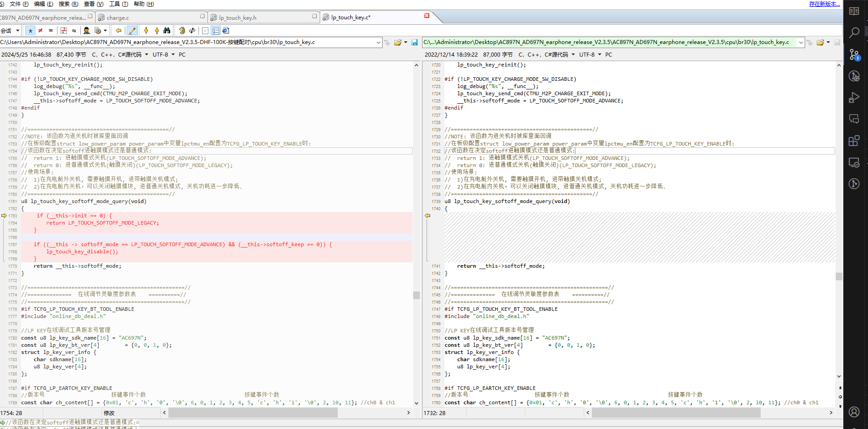868x429 pixels.
Task: Jump to next difference down arrow
Action: (146, 31)
